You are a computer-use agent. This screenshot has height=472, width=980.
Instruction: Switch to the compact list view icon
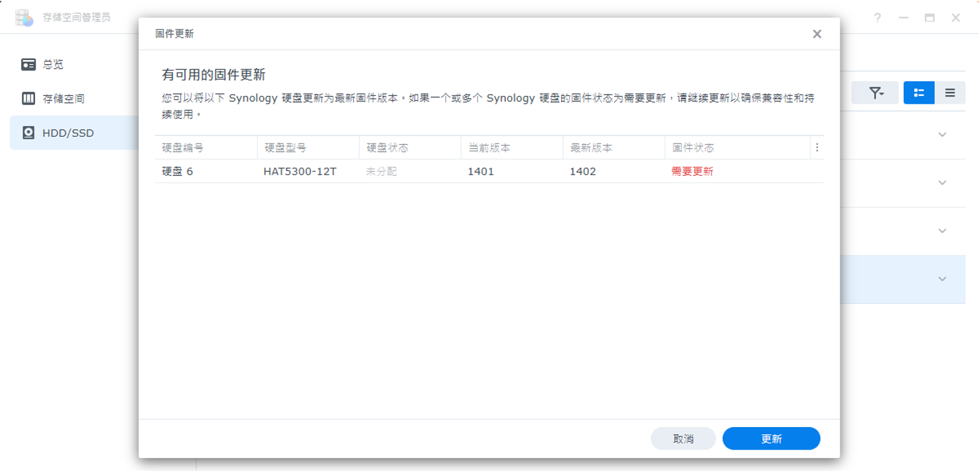click(x=950, y=93)
